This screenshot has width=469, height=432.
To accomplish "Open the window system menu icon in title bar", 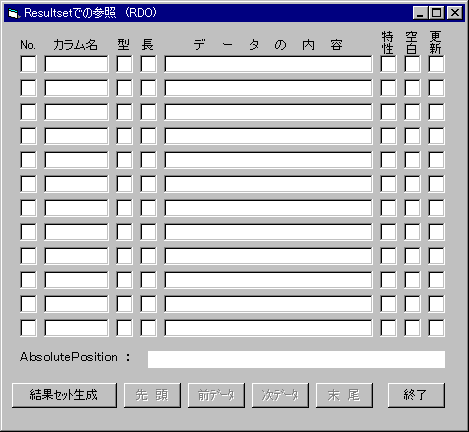I will coord(13,13).
